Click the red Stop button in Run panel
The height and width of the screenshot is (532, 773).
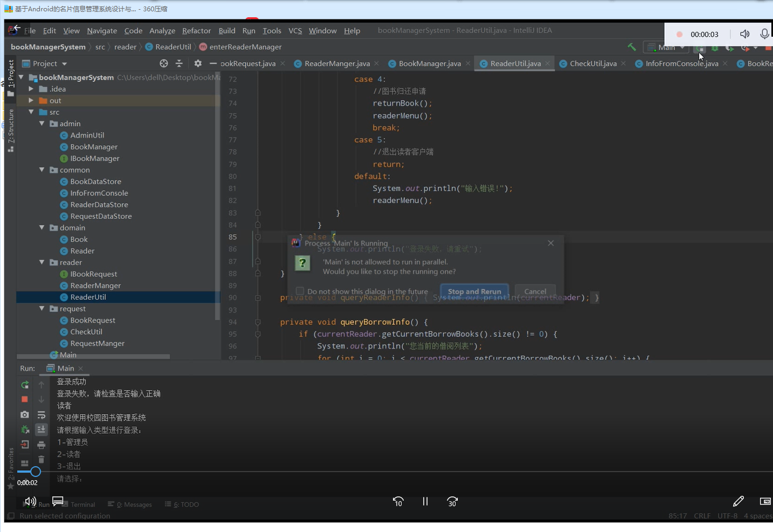pos(25,399)
